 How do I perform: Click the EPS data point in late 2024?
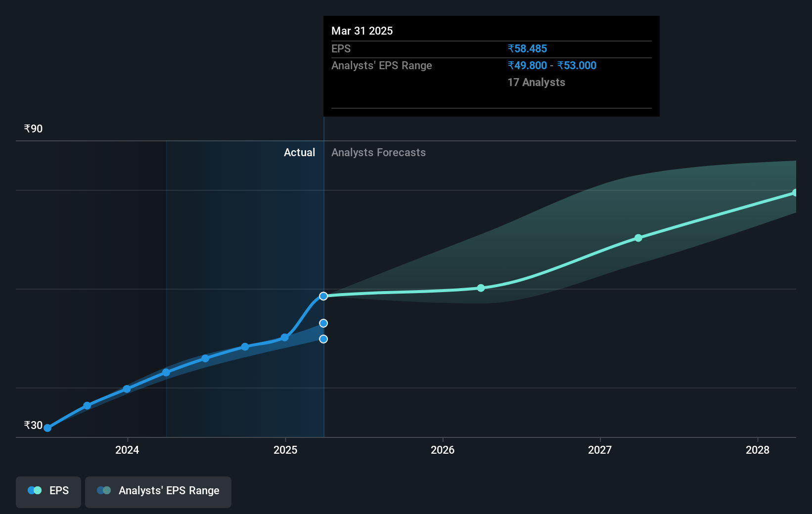[245, 347]
